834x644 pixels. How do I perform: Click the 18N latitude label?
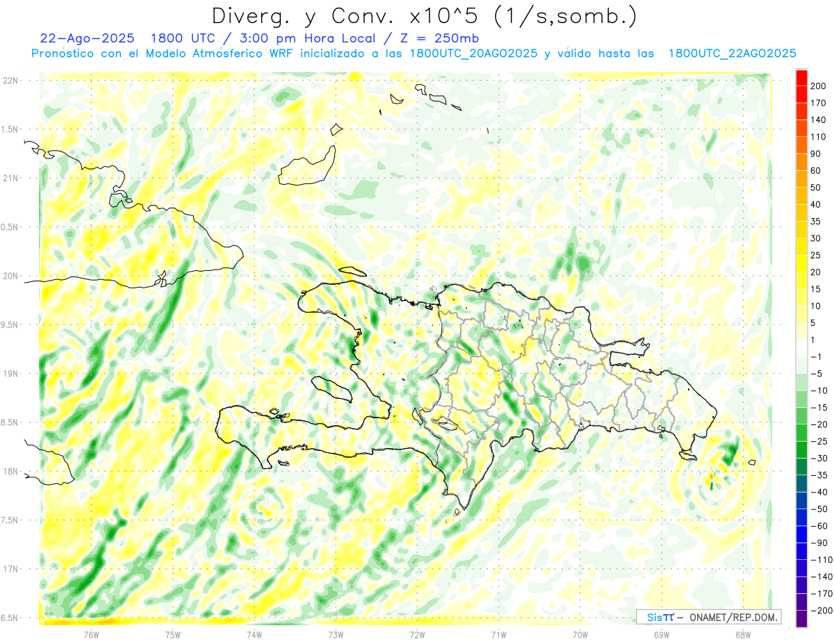pyautogui.click(x=10, y=471)
